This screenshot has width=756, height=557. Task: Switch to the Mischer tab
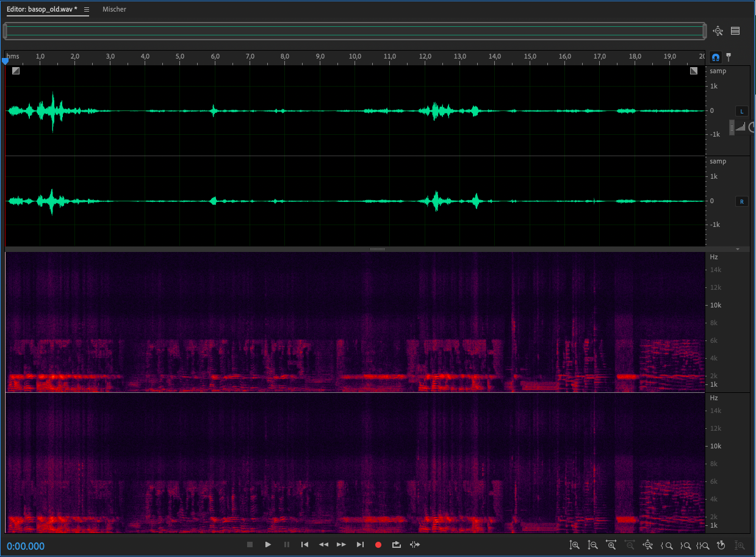click(114, 10)
